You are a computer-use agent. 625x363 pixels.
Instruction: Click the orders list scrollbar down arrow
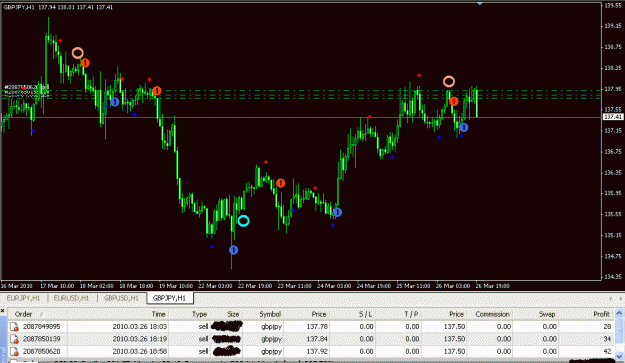(620, 356)
